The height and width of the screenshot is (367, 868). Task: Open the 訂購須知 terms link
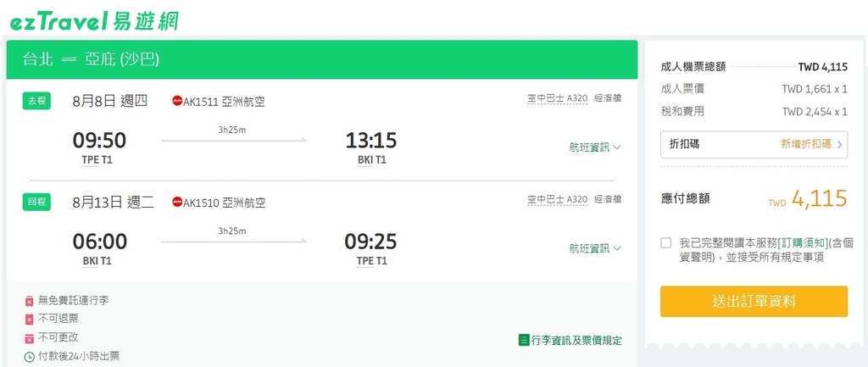tap(804, 242)
